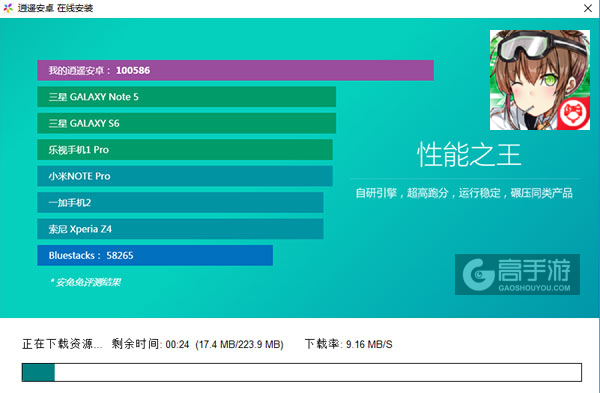The height and width of the screenshot is (393, 600).
Task: Click the 安兔兔评测结果 footnote
Action: pyautogui.click(x=85, y=282)
